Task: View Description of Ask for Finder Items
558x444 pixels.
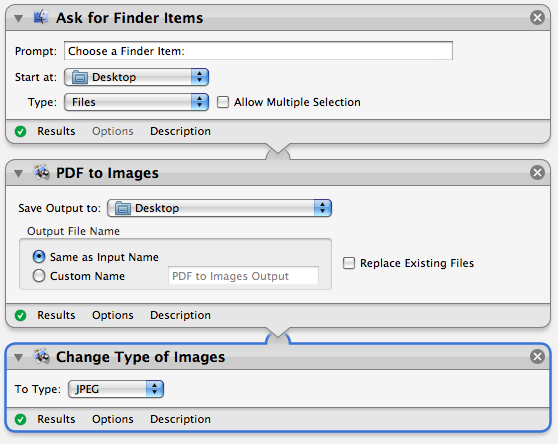Action: tap(180, 131)
